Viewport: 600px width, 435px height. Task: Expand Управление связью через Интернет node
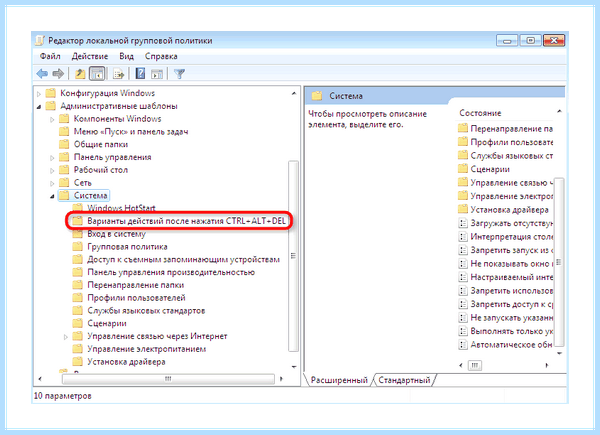click(x=65, y=337)
